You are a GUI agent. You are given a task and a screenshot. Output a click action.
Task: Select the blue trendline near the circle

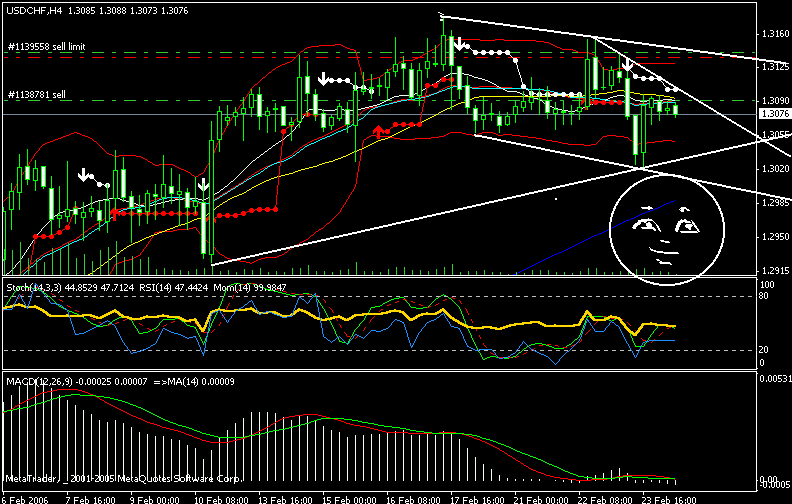pyautogui.click(x=595, y=237)
